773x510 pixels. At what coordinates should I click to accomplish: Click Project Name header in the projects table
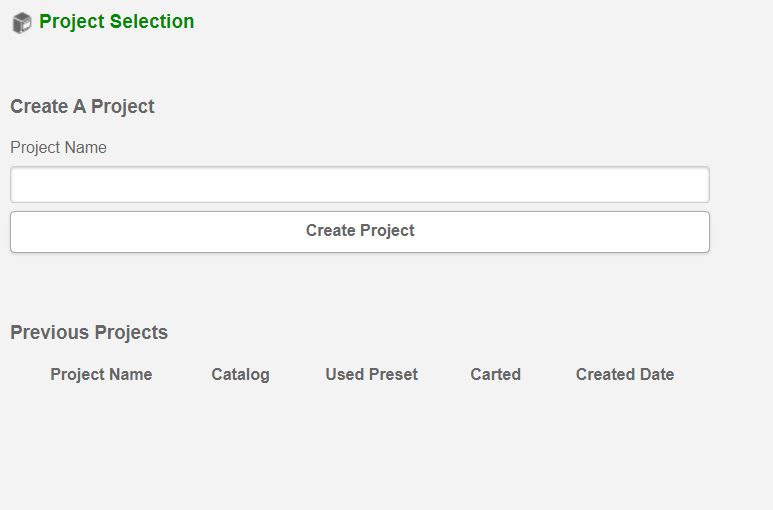click(x=101, y=375)
